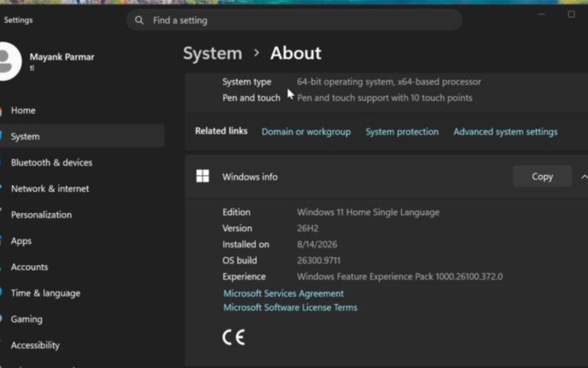
Task: Click the search magnifier icon
Action: [x=140, y=20]
